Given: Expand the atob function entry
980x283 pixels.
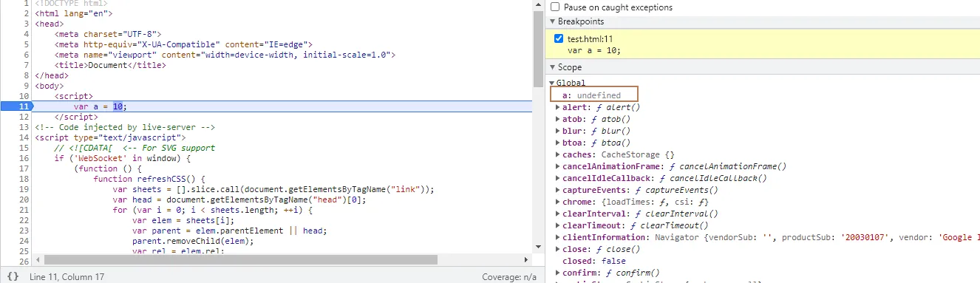Looking at the screenshot, I should pyautogui.click(x=558, y=119).
